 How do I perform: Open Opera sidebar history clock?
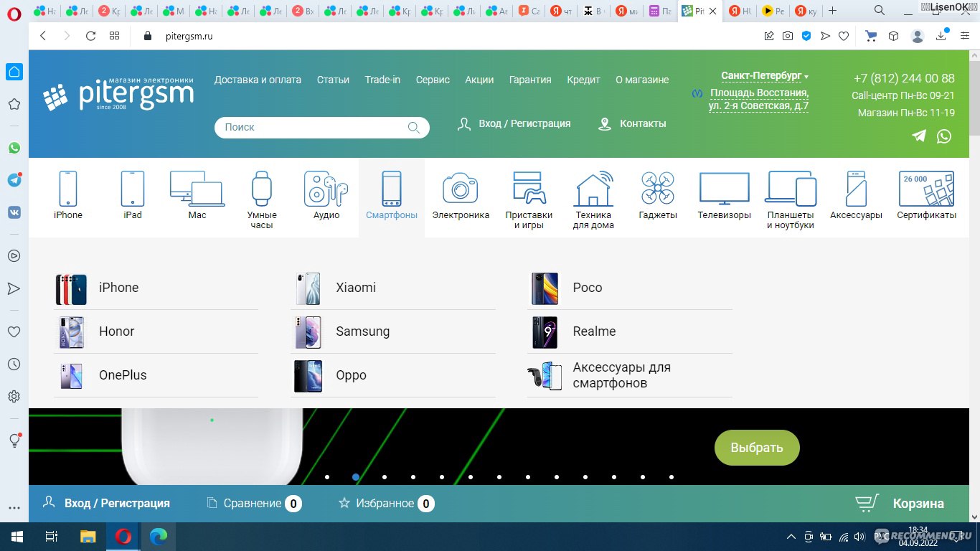click(14, 364)
